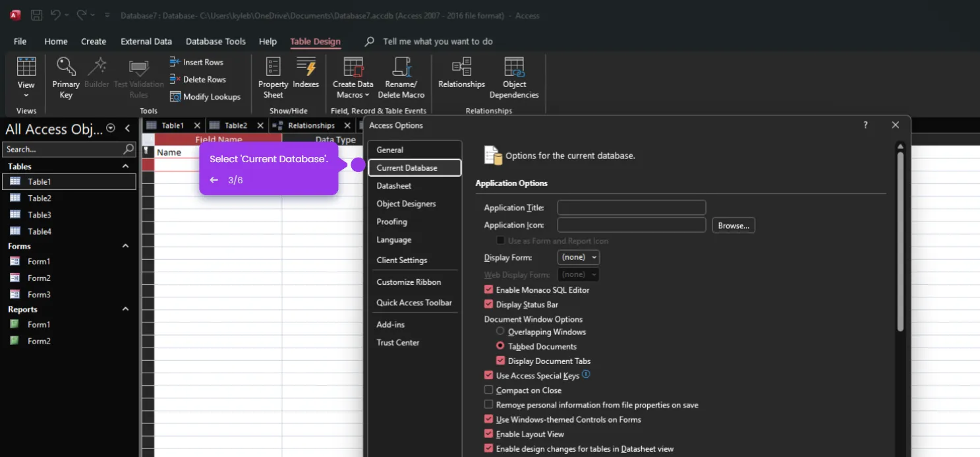Click the Indexes tool
The image size is (980, 457).
pos(305,77)
